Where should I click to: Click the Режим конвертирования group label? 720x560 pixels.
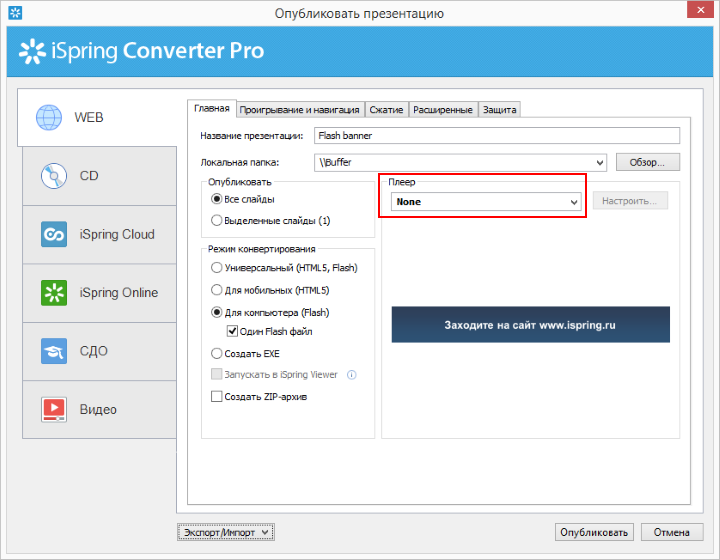click(261, 249)
